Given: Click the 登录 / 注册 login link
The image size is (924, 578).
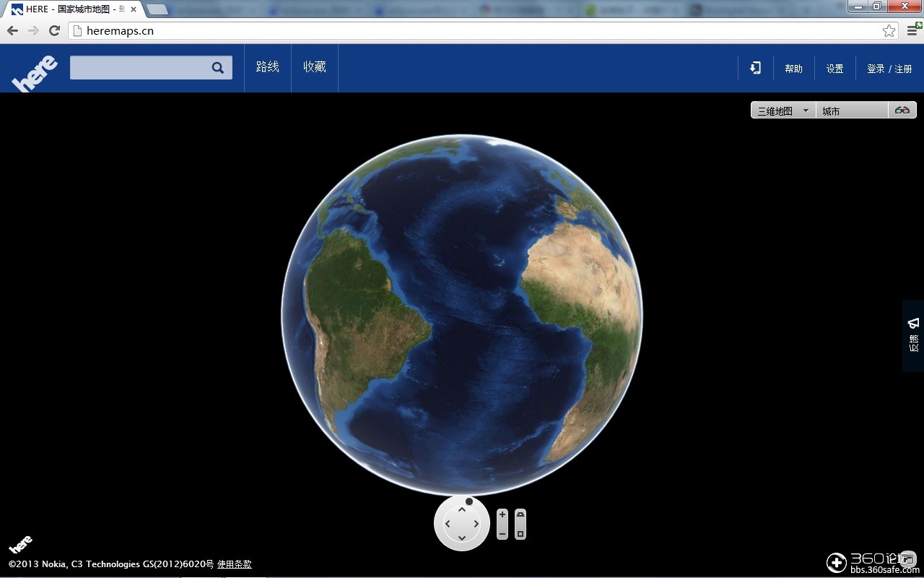Looking at the screenshot, I should 889,68.
